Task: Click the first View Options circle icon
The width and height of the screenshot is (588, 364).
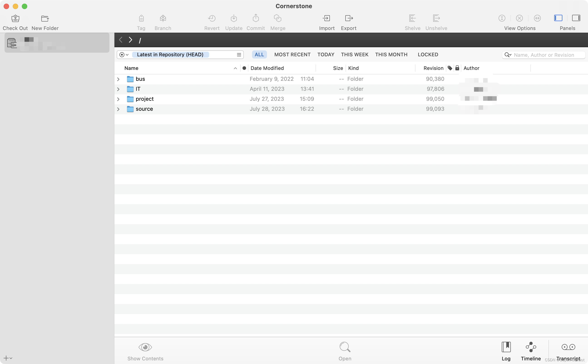Action: [x=502, y=18]
